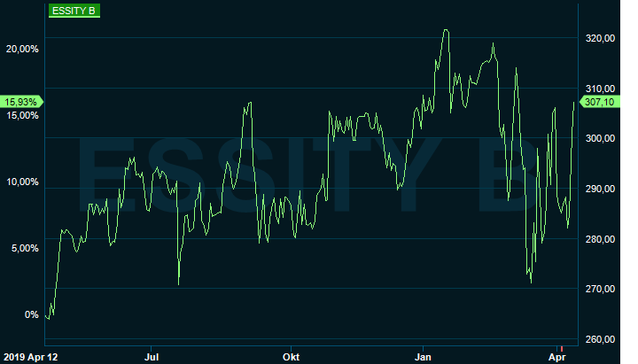Click the ESSITY B legend label
638x364 pixels.
point(74,11)
